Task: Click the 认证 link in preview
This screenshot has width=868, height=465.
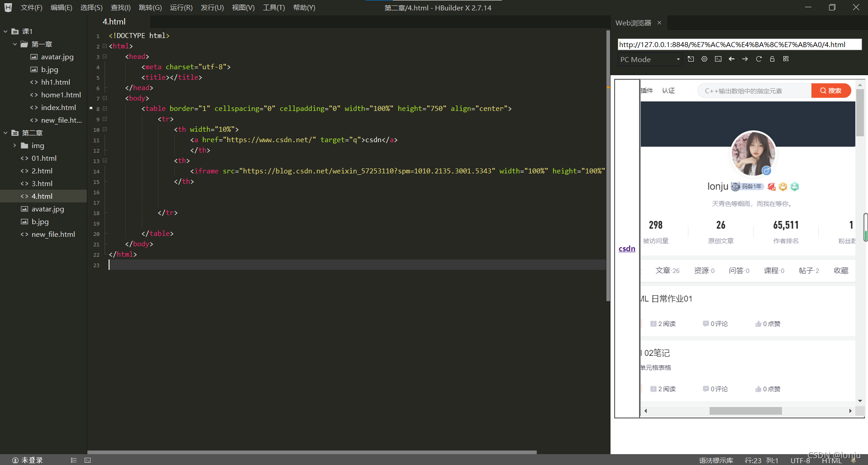Action: [x=668, y=91]
